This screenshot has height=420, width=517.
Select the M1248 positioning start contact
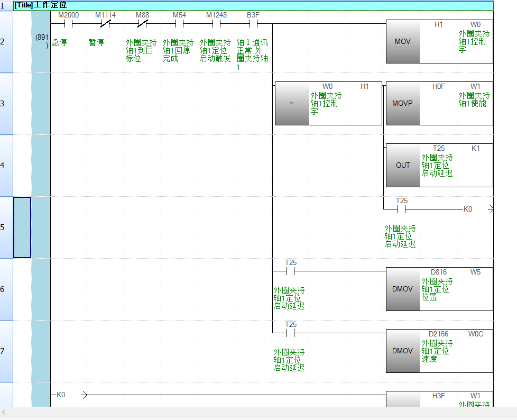click(216, 23)
